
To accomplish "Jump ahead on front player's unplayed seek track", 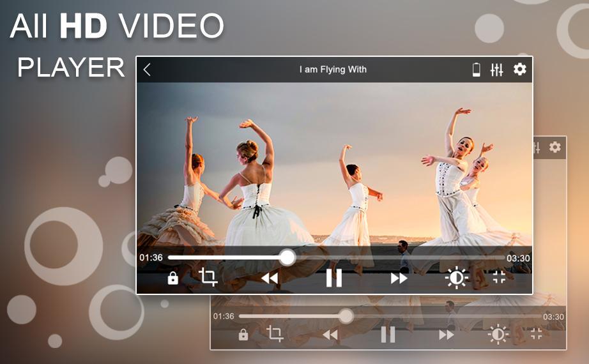I will pos(400,258).
